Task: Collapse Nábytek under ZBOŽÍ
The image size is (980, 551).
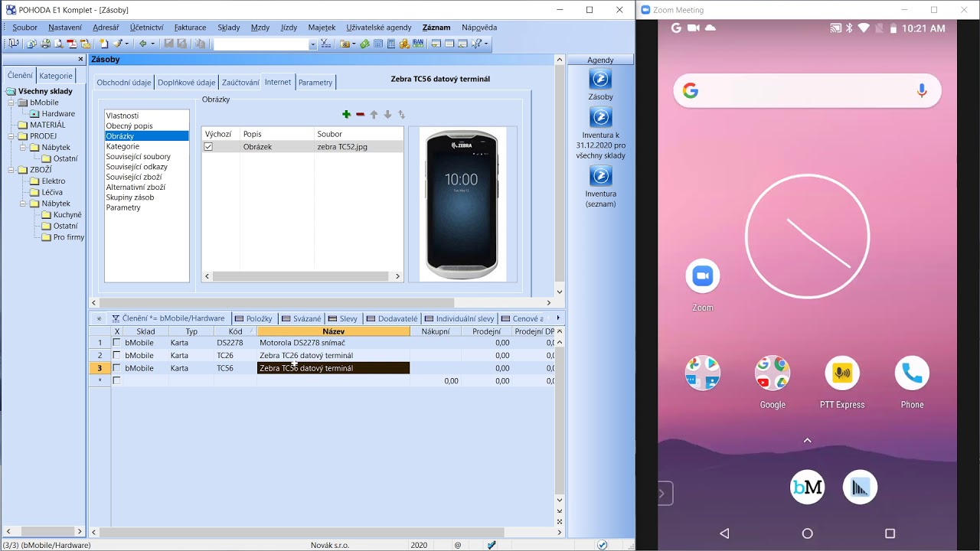Action: pos(23,204)
